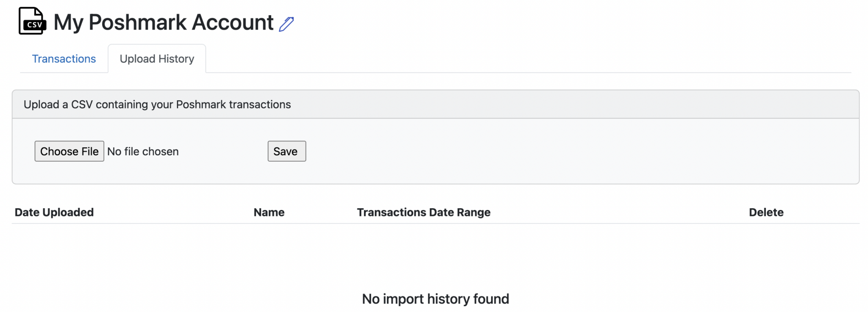Click the upload panel header text
The image size is (868, 312).
(158, 104)
